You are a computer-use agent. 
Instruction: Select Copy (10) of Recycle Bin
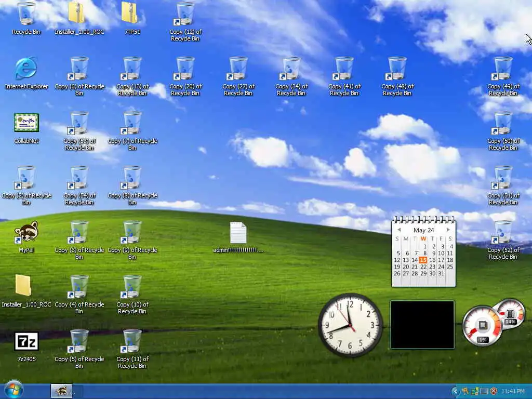pos(132,295)
